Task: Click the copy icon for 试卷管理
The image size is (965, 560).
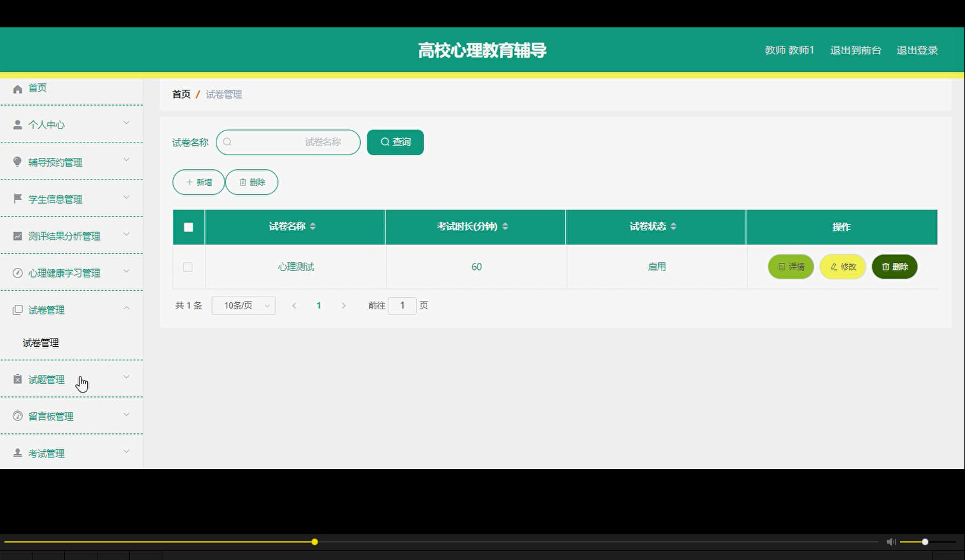Action: (18, 310)
